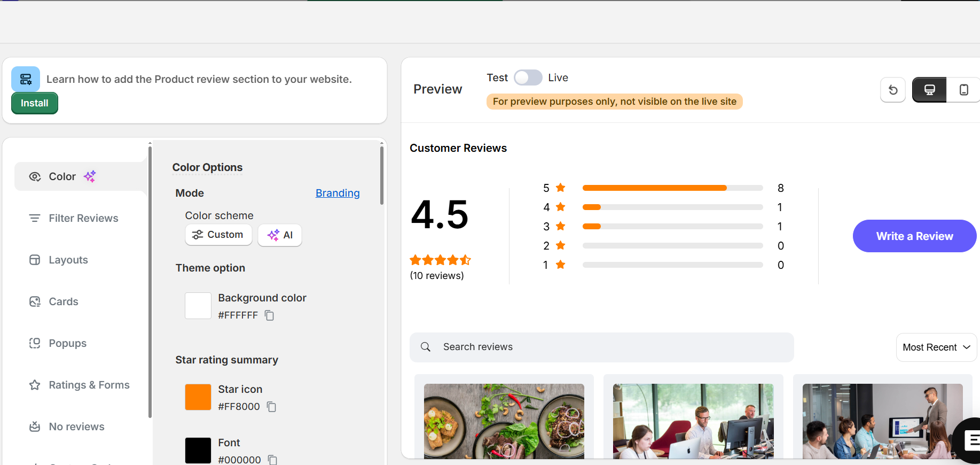Switch to mobile preview view

click(963, 90)
